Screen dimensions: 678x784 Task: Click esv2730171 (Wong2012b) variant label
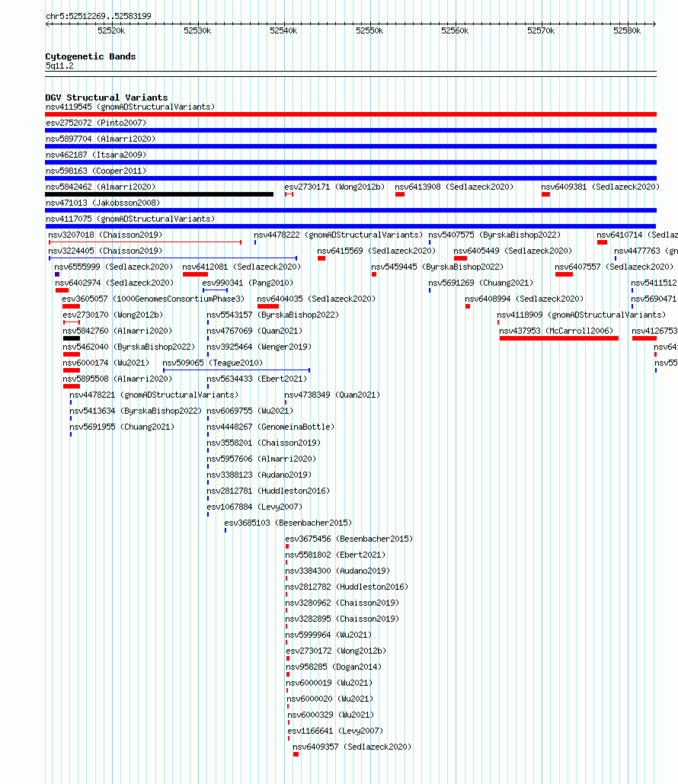[x=335, y=187]
